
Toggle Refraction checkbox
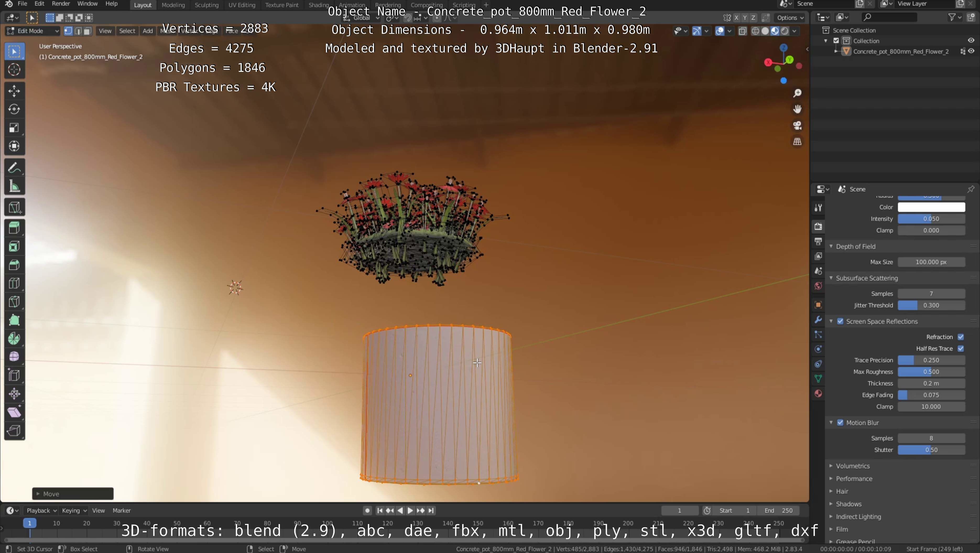(x=961, y=337)
